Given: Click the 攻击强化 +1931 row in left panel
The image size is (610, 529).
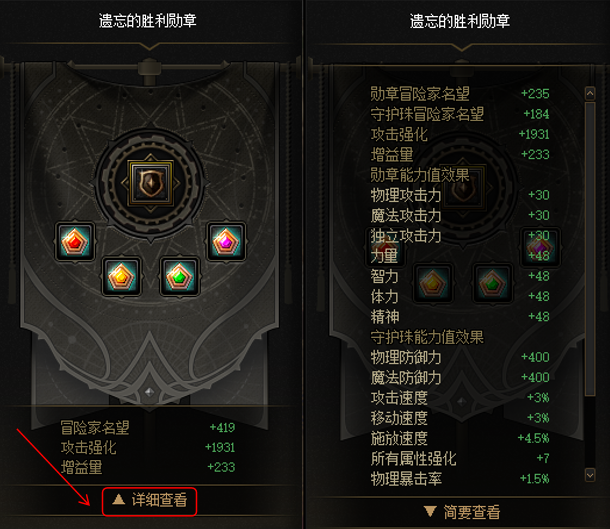Looking at the screenshot, I should pos(148,447).
